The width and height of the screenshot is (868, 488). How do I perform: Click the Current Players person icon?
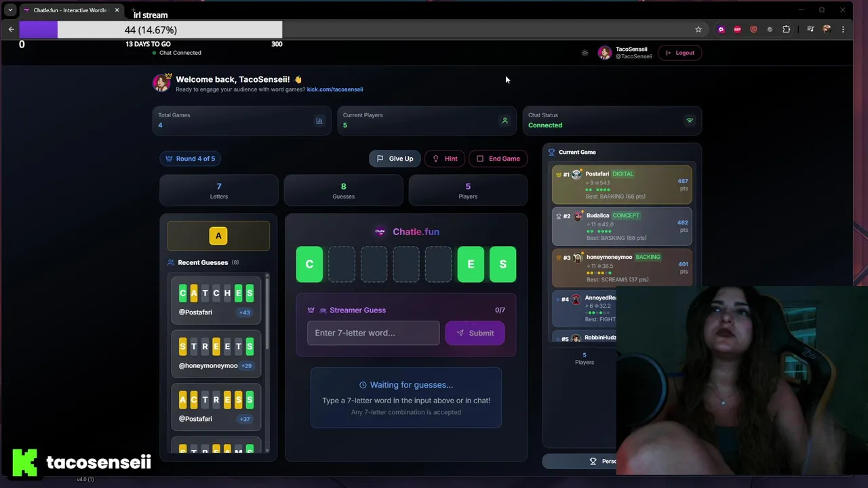coord(505,121)
